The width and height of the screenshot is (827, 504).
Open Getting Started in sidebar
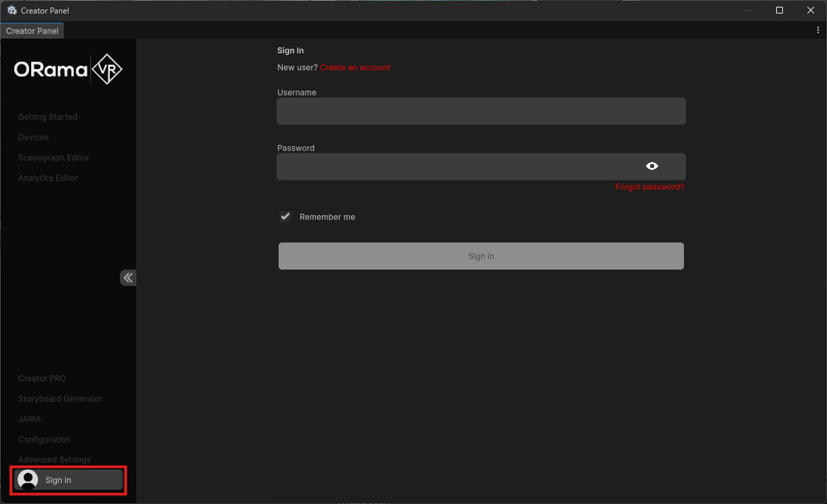pos(48,117)
